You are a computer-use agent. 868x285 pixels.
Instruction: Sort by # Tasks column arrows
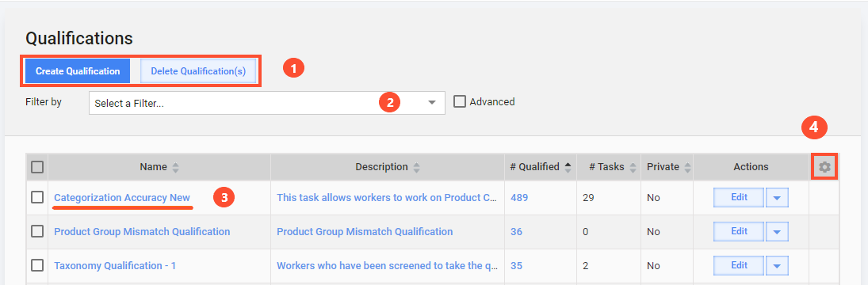(x=633, y=167)
